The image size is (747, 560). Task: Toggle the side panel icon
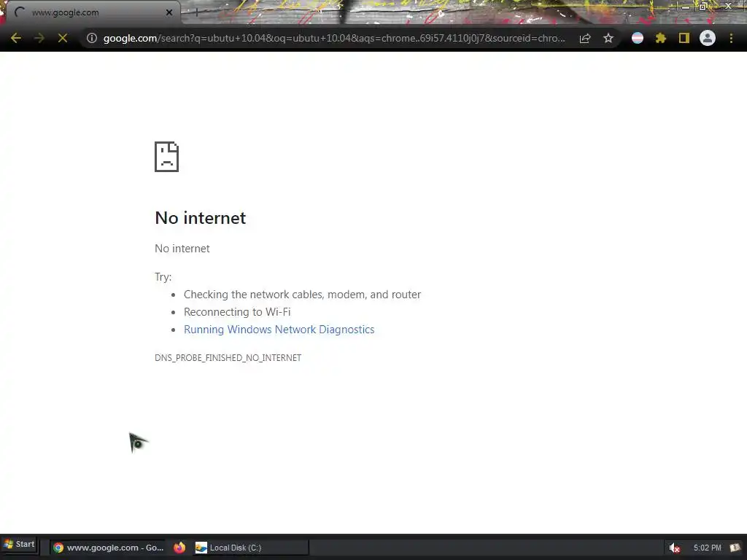684,38
